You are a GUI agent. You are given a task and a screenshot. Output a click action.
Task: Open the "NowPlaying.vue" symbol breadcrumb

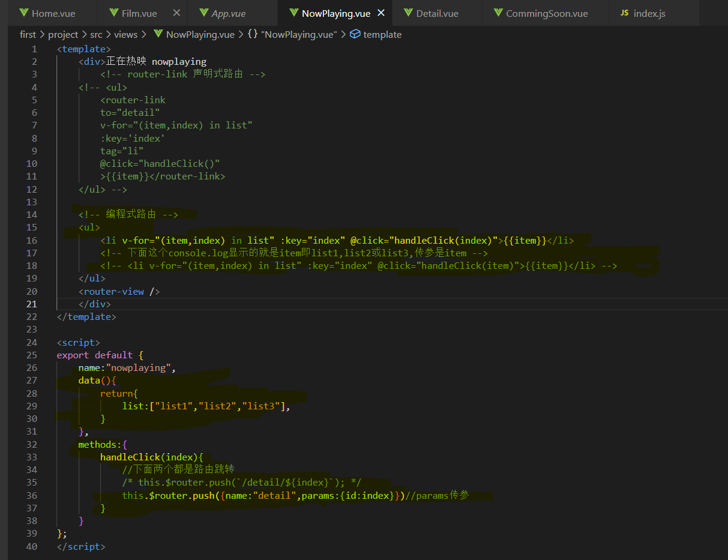(x=299, y=34)
